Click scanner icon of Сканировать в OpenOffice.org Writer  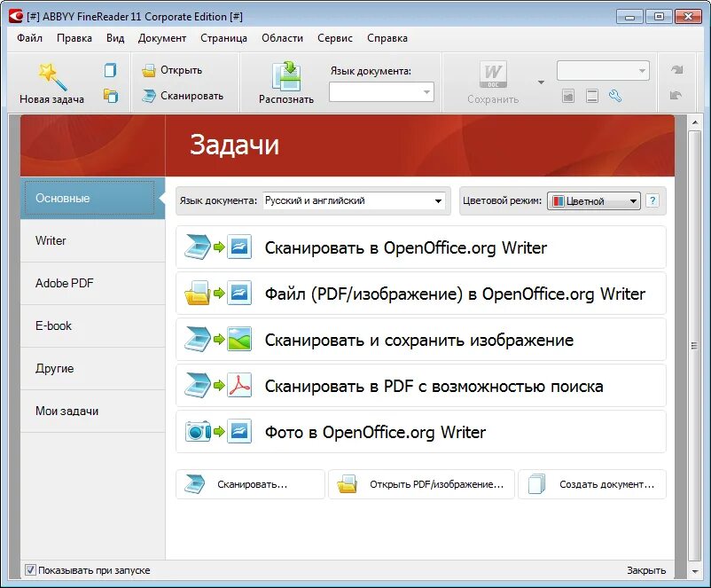pyautogui.click(x=197, y=247)
